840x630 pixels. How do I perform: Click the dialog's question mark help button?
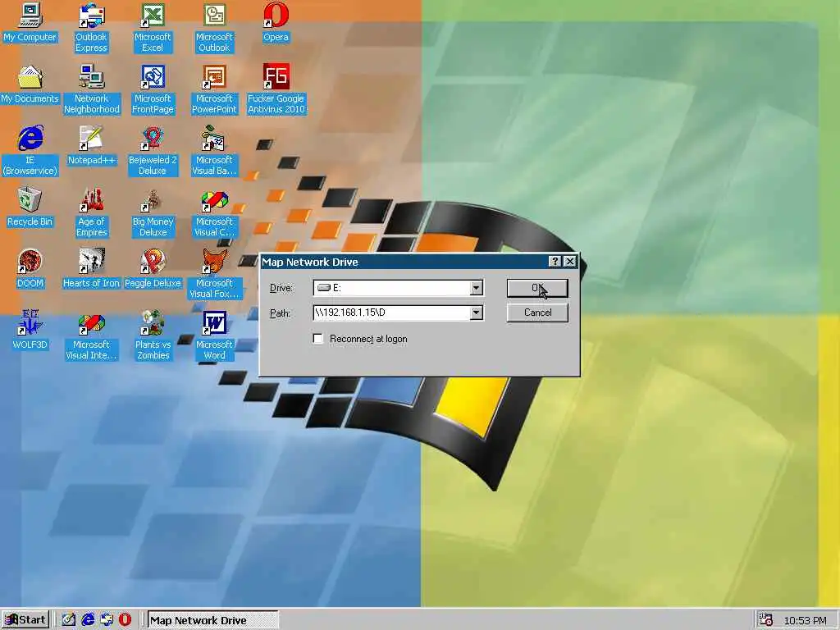click(x=555, y=262)
